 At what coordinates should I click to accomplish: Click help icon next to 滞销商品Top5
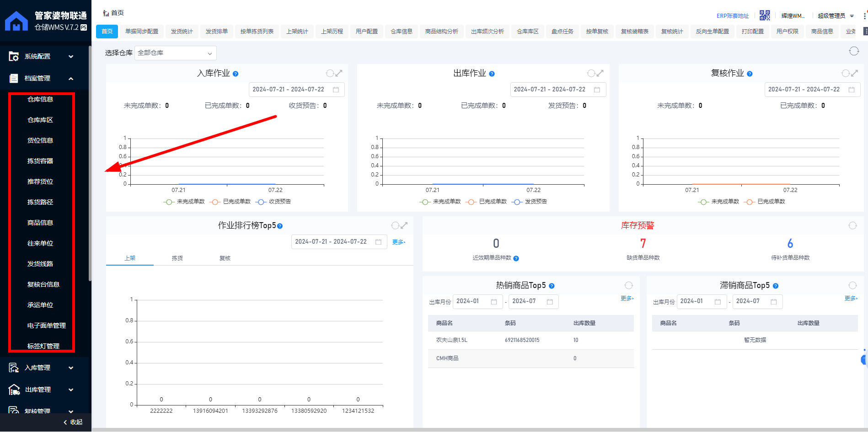tap(776, 286)
